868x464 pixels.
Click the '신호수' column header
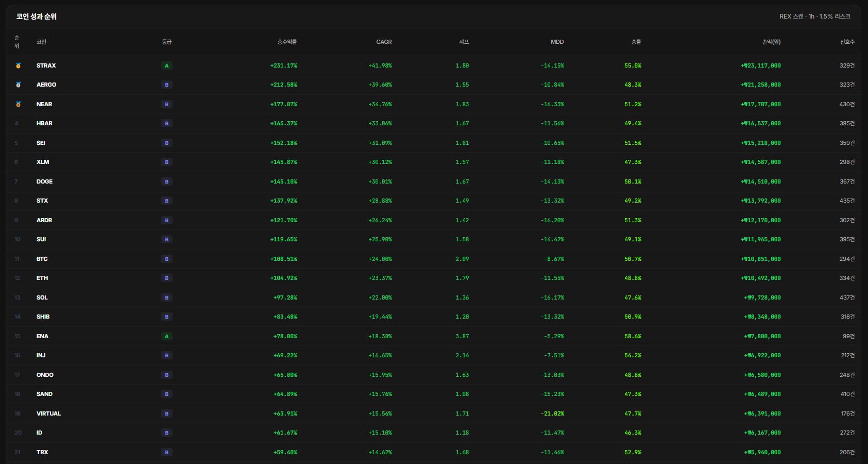point(847,42)
